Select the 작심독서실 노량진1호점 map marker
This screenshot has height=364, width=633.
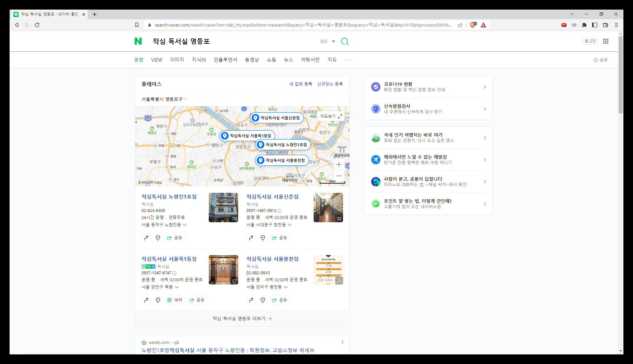tap(283, 145)
